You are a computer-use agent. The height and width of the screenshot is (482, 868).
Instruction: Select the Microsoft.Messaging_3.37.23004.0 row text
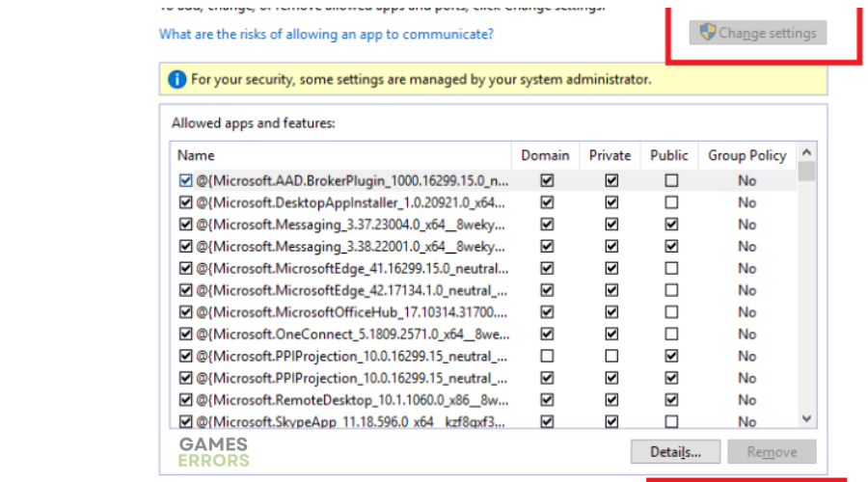tap(350, 225)
